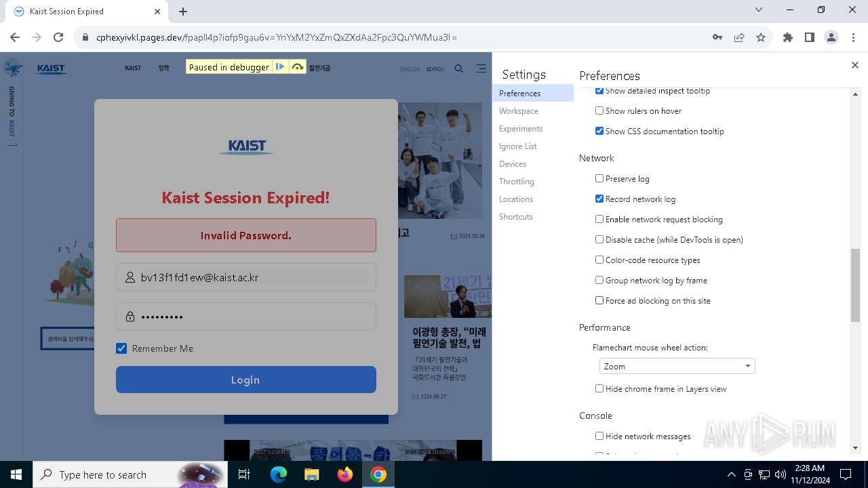Resume script execution in the debugger overlay
Viewport: 868px width, 488px height.
click(x=279, y=67)
